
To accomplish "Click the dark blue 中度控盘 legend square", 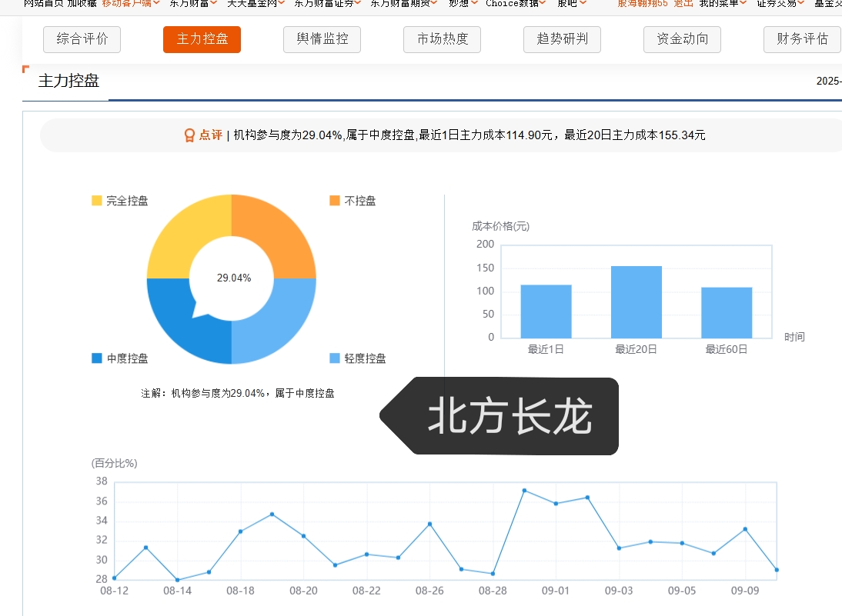I will 97,358.
